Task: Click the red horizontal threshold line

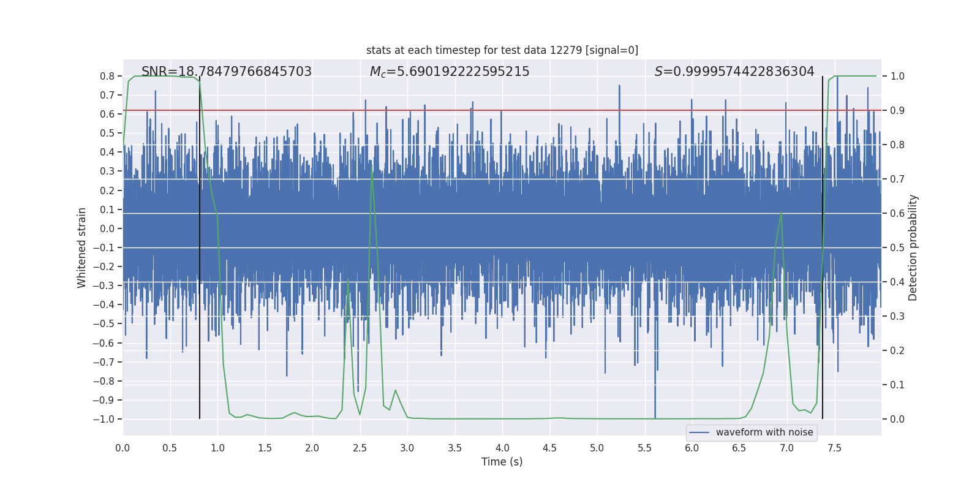Action: pyautogui.click(x=502, y=110)
